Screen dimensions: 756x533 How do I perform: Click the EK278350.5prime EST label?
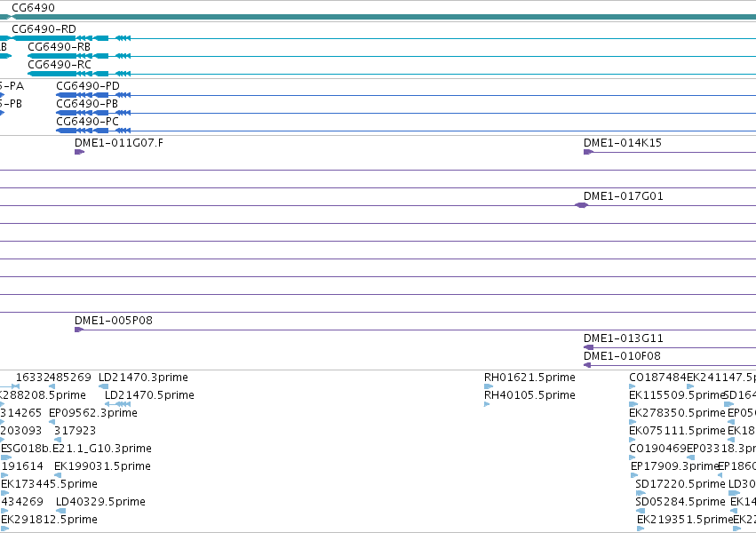coord(677,413)
